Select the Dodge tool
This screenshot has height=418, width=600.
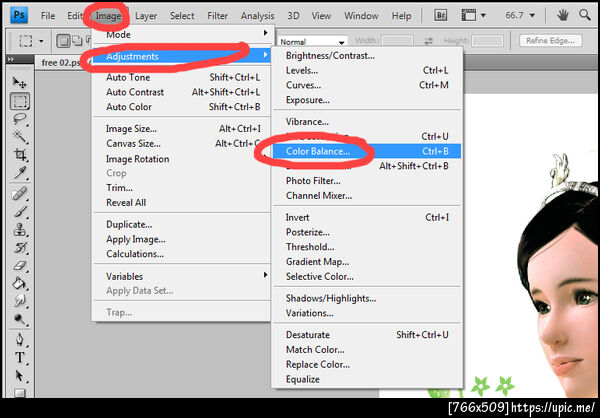coord(19,319)
